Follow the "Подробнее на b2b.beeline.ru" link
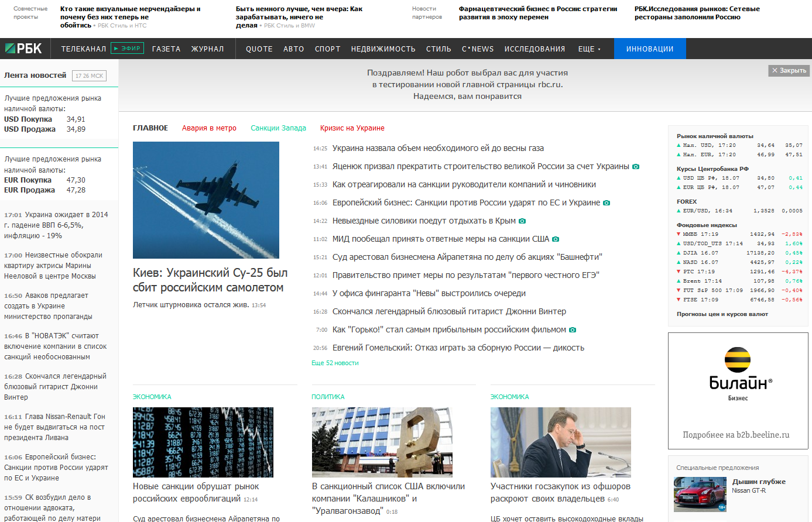The height and width of the screenshot is (522, 812). (738, 435)
